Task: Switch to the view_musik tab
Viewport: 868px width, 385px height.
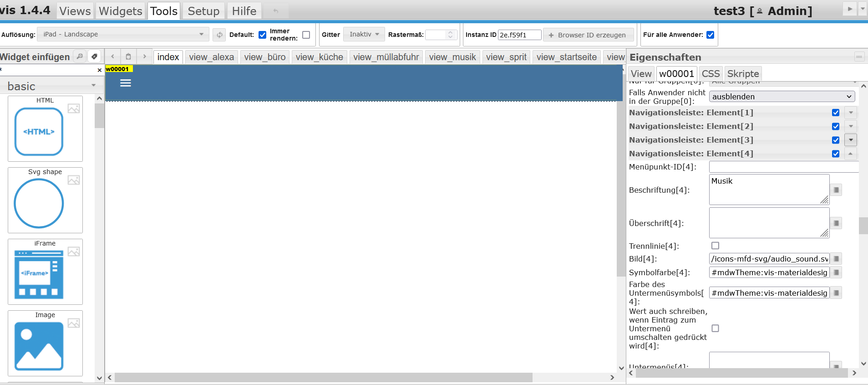Action: pos(452,57)
